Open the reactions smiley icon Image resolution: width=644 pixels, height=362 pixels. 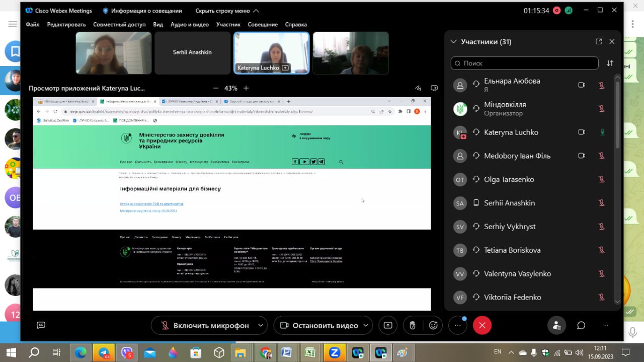433,325
